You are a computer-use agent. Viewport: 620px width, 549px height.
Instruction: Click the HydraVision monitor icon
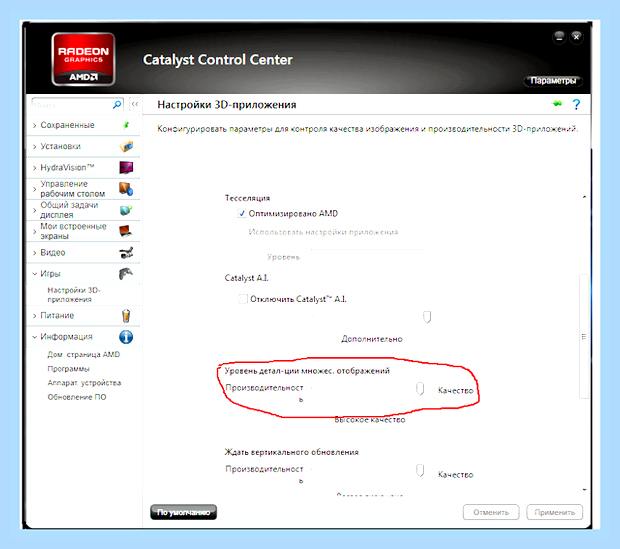pyautogui.click(x=126, y=168)
